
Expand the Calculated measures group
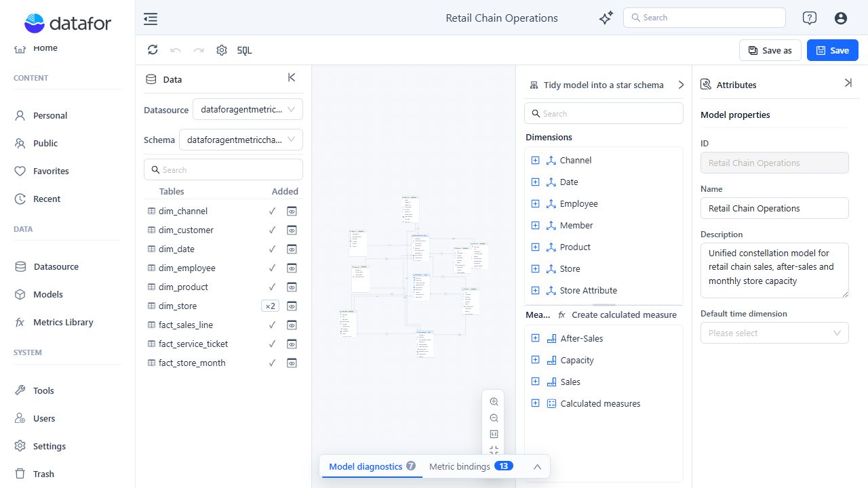[x=535, y=403]
